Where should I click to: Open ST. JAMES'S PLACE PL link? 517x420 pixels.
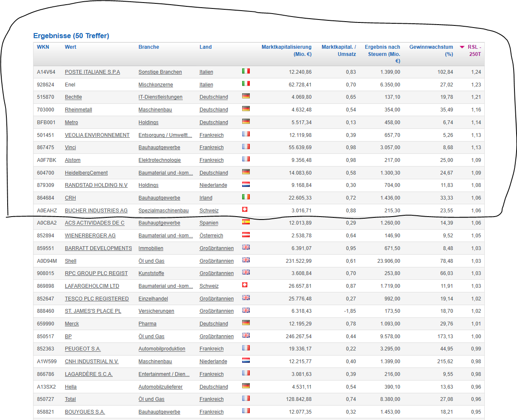[93, 311]
